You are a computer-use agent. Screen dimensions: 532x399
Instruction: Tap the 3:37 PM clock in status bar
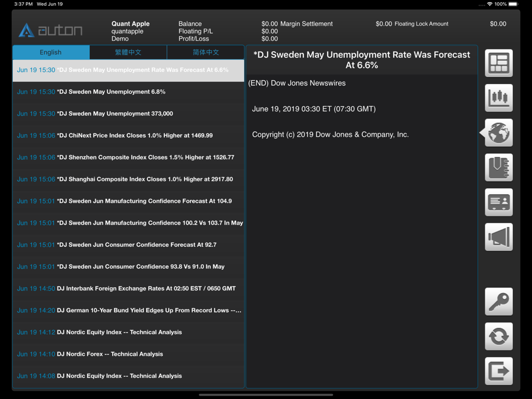(x=23, y=4)
